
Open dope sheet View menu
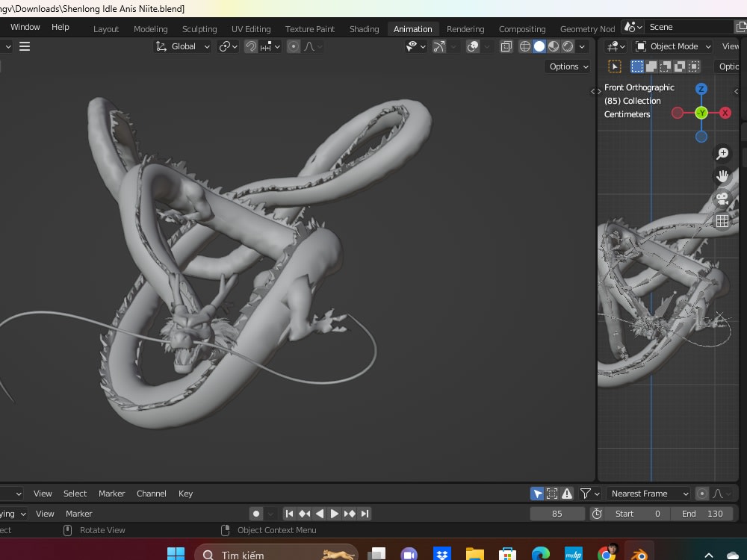point(43,494)
